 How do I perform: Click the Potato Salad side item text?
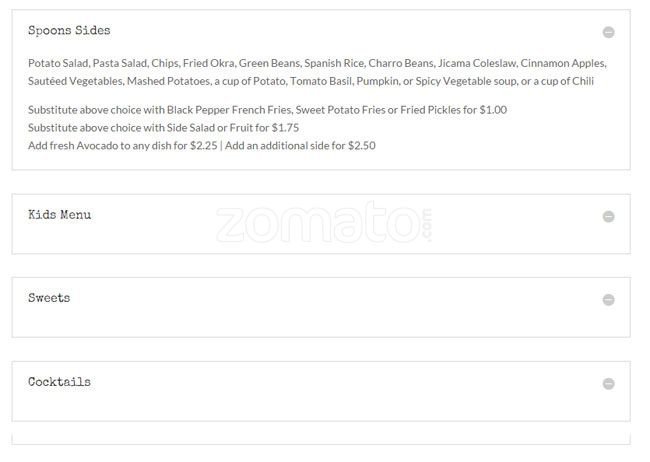(x=57, y=62)
